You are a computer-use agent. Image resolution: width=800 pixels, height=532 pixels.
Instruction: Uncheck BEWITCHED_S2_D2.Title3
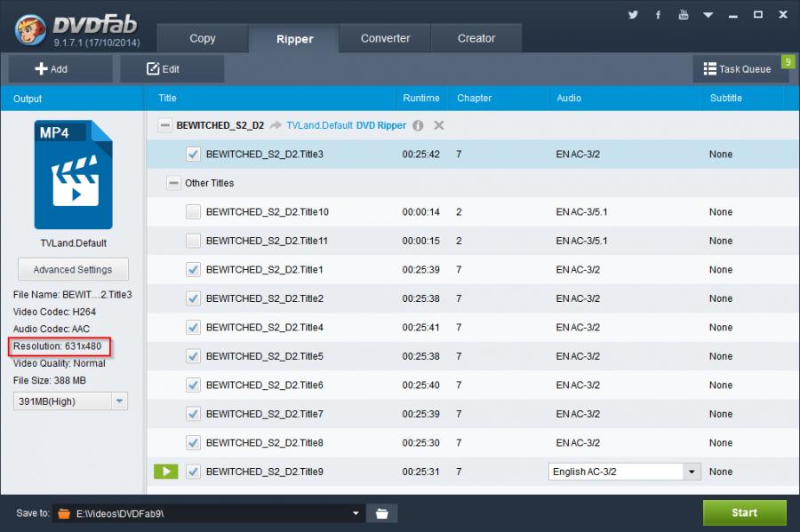coord(193,154)
